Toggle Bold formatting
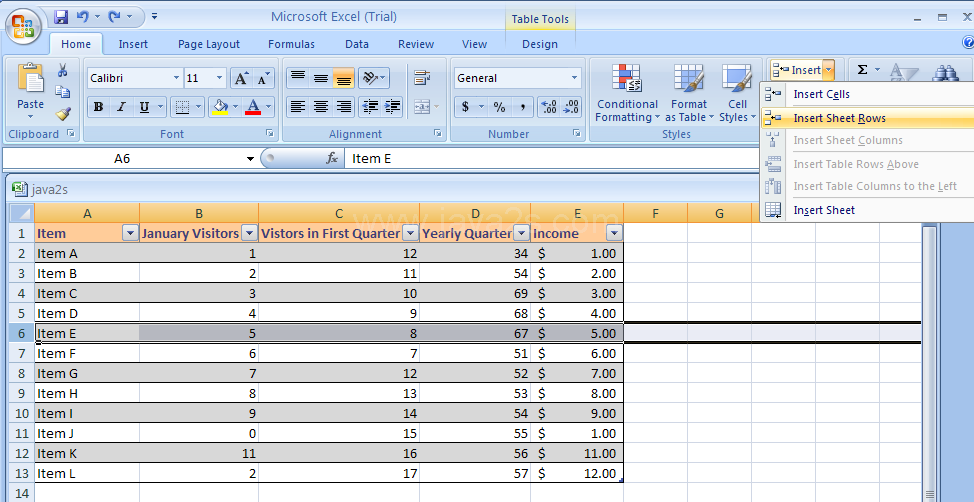The width and height of the screenshot is (974, 502). 98,107
